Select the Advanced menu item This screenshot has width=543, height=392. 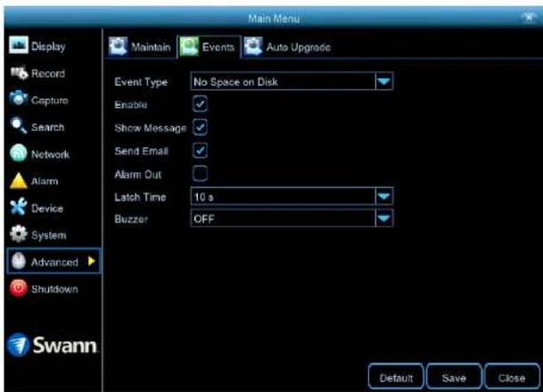click(x=53, y=261)
